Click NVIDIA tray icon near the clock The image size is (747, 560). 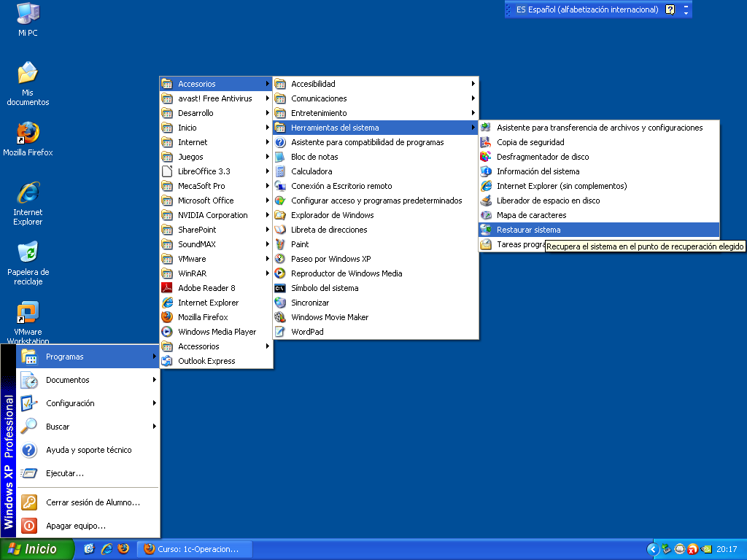[706, 550]
